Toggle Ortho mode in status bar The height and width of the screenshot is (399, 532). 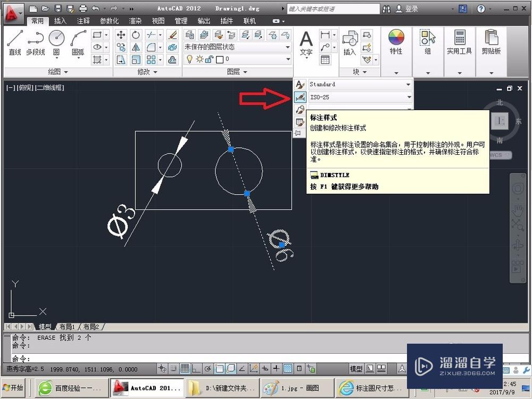(x=196, y=369)
